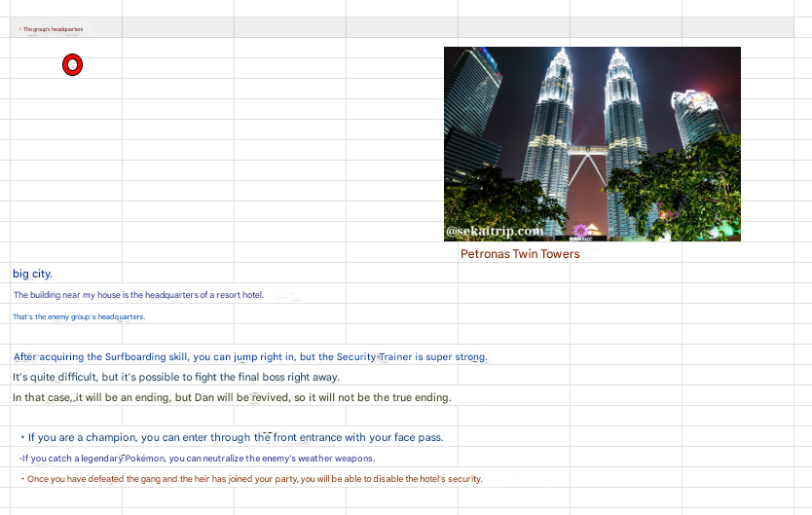Select the line about disabling hotel security
The height and width of the screenshot is (515, 812).
[x=251, y=479]
